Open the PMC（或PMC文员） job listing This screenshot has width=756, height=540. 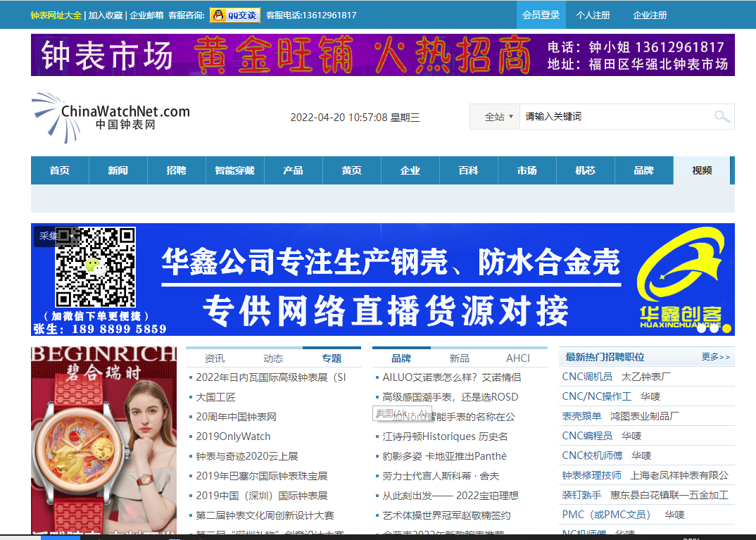[607, 515]
